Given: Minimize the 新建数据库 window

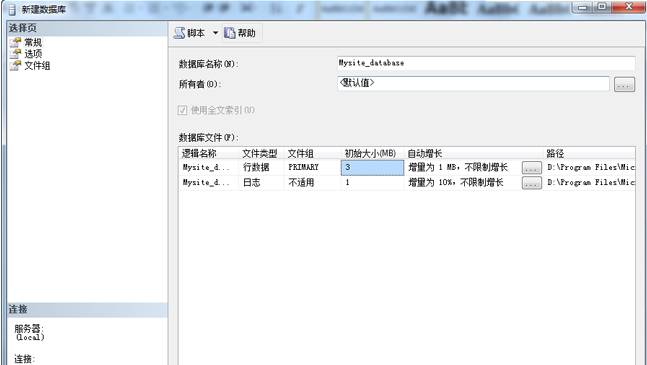Looking at the screenshot, I should pos(582,7).
